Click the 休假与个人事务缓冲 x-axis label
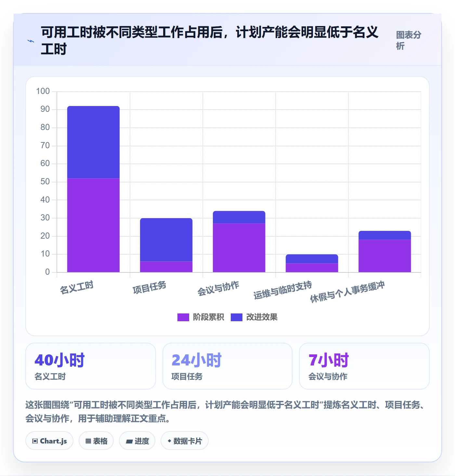Screen dimensions: 455x476 347,292
